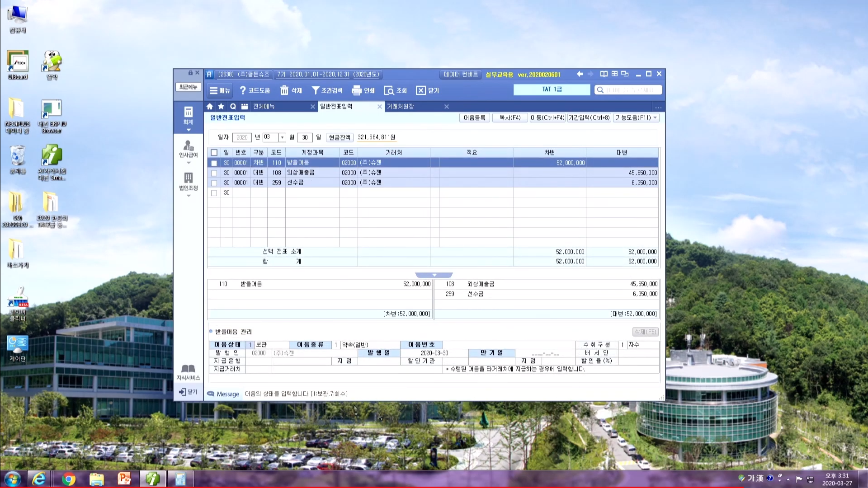Check the 받을어음 row checkbox
The width and height of the screenshot is (868, 488).
coord(214,163)
